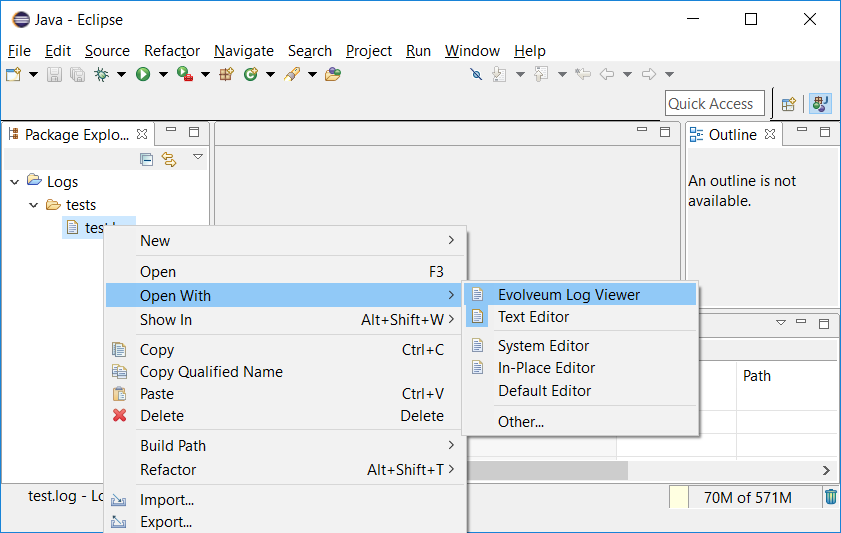Run garbage collector trash icon
The image size is (841, 533).
[830, 497]
